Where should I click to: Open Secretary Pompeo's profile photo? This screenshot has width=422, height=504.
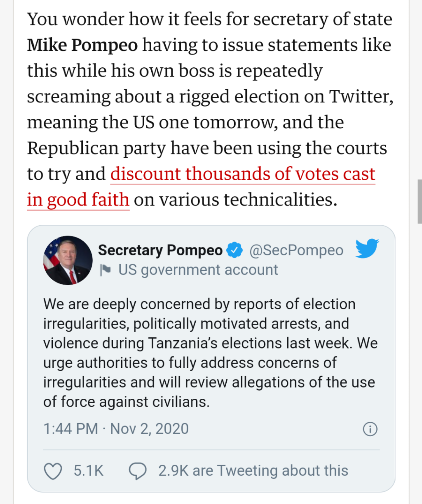(x=68, y=260)
